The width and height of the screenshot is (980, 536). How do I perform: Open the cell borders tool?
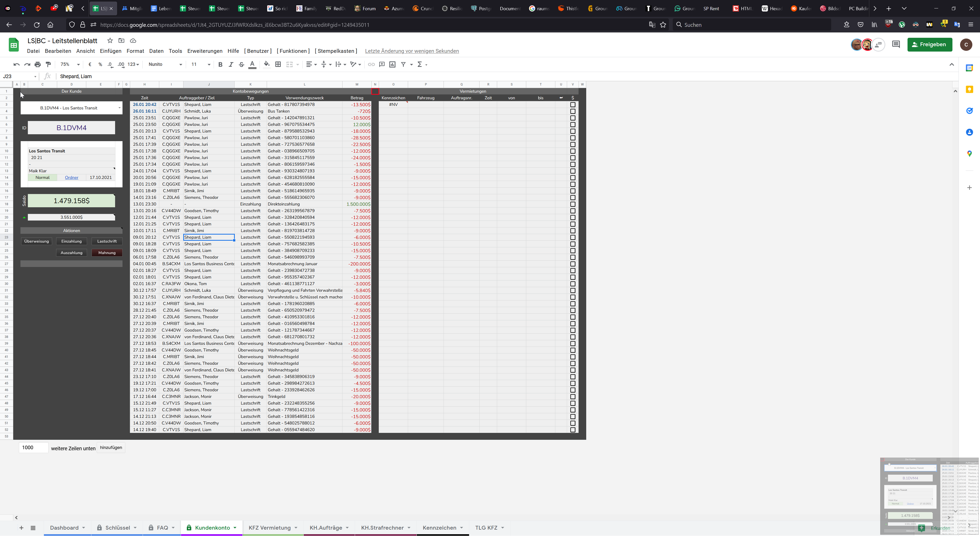(x=278, y=64)
